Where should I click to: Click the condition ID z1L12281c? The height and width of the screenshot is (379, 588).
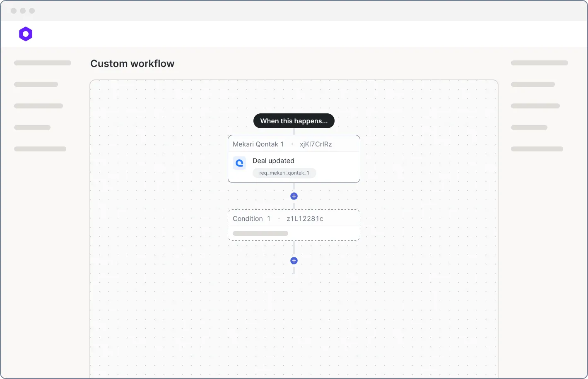(x=305, y=218)
